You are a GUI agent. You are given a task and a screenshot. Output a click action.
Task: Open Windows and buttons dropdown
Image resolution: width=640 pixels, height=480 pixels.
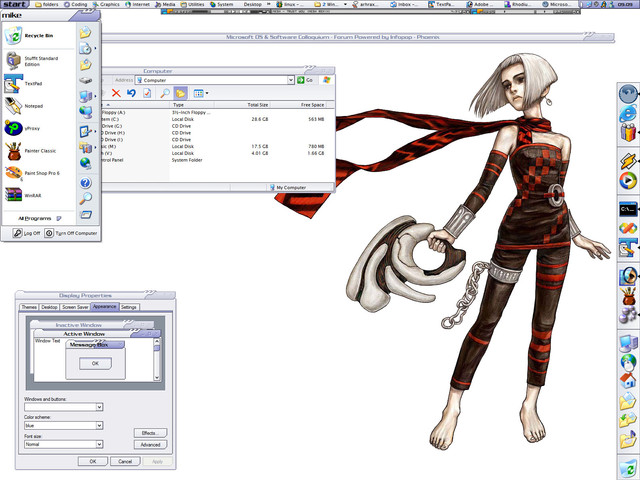[99, 407]
